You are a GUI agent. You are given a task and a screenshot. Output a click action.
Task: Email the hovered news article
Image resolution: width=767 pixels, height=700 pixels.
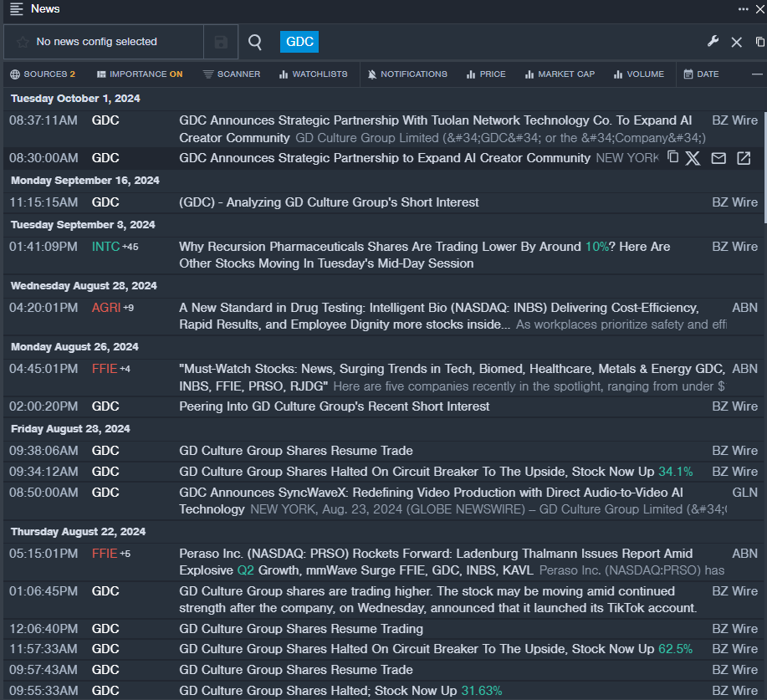coord(718,158)
